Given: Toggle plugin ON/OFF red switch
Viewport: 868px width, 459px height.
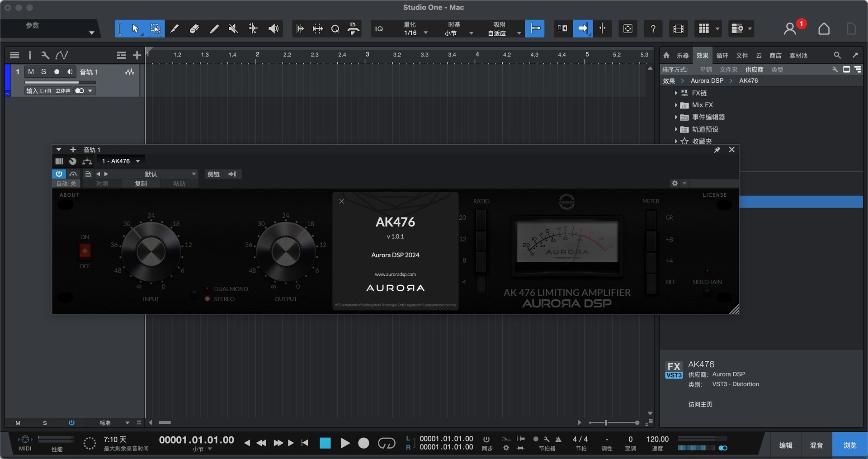Looking at the screenshot, I should [85, 251].
